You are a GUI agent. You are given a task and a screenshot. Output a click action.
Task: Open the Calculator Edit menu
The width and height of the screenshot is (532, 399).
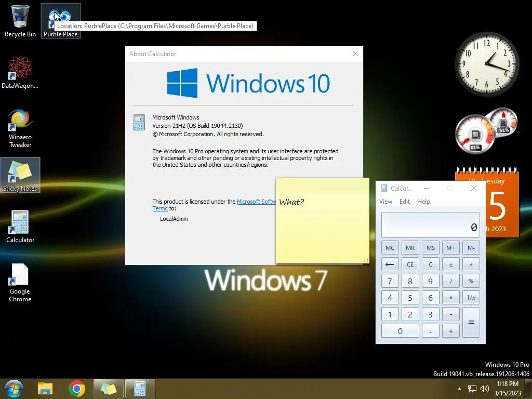405,202
